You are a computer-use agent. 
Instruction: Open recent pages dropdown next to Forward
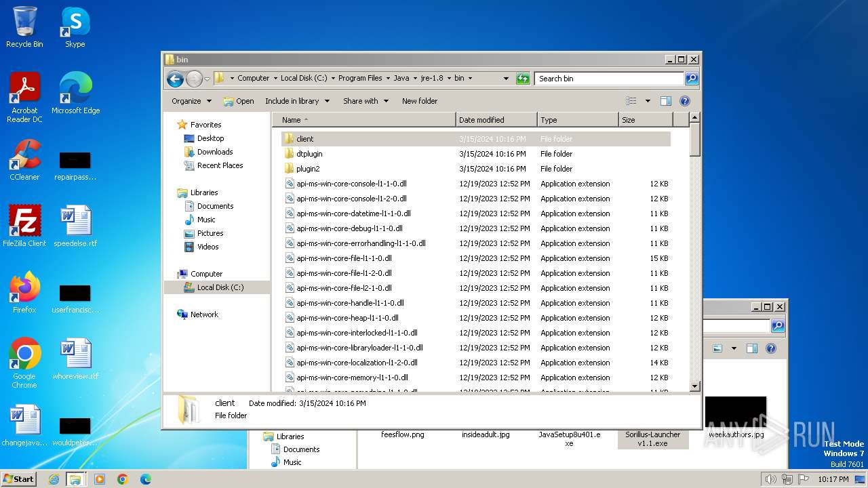tap(207, 79)
